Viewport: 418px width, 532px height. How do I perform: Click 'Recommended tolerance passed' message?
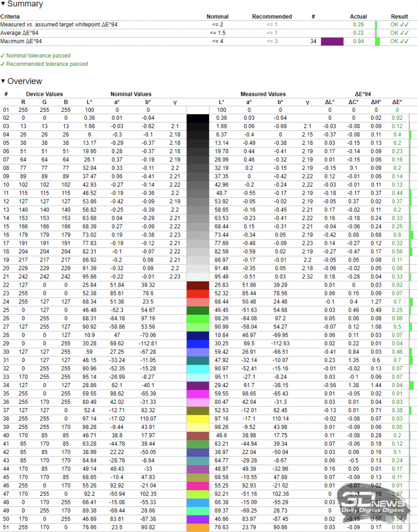tap(47, 64)
